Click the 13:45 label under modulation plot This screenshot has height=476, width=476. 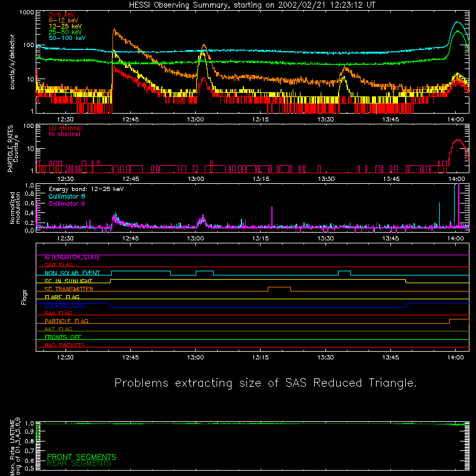tap(391, 239)
